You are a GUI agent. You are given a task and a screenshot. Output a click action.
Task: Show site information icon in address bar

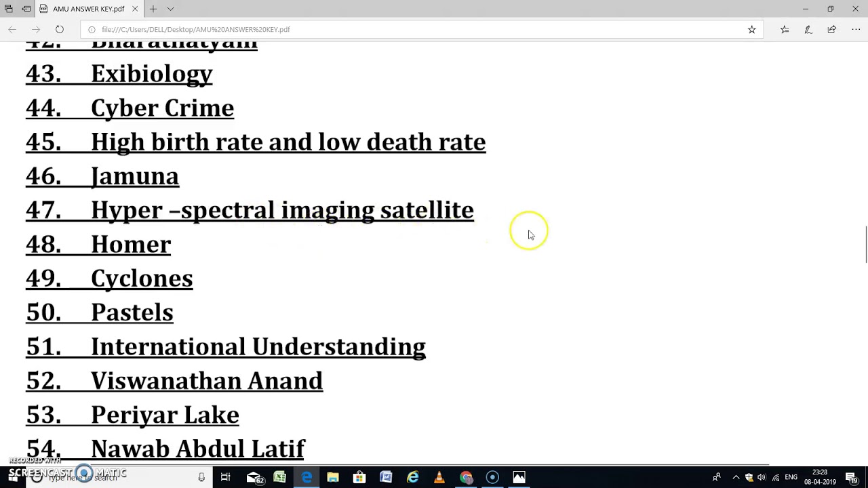92,29
